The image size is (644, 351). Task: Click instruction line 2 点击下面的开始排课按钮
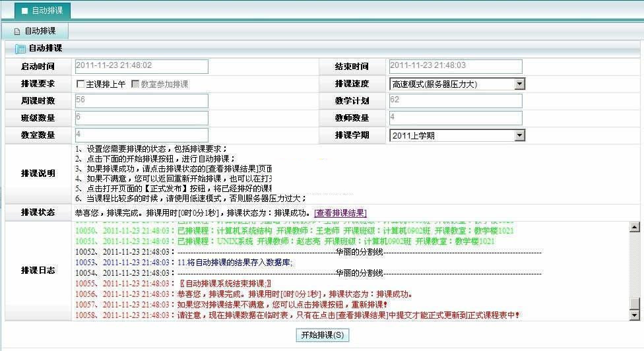[x=155, y=159]
